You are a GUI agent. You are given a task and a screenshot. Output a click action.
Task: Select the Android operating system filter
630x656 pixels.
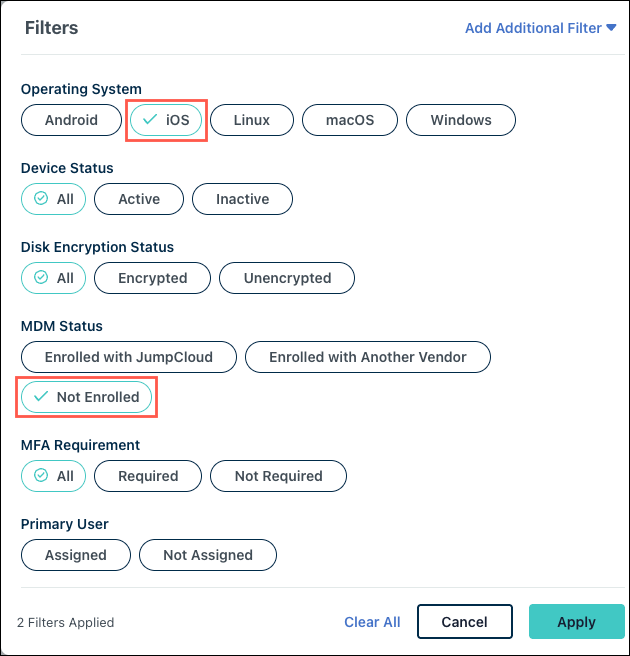tap(71, 120)
